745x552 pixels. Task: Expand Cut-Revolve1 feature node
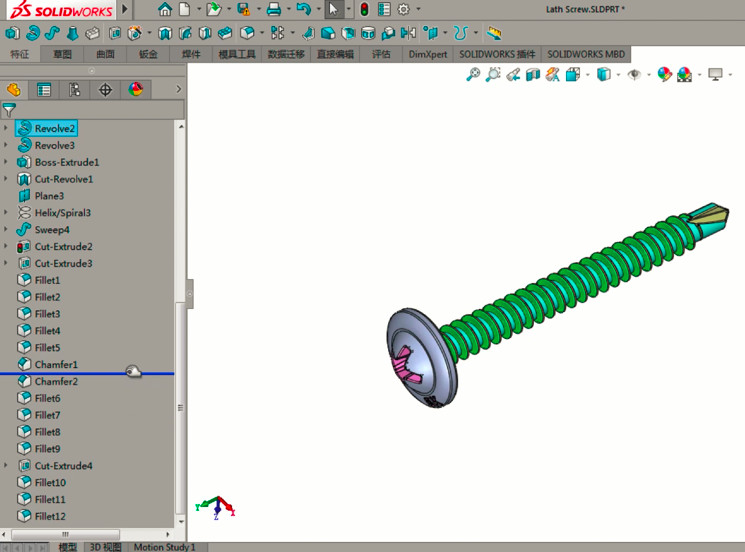(x=6, y=179)
